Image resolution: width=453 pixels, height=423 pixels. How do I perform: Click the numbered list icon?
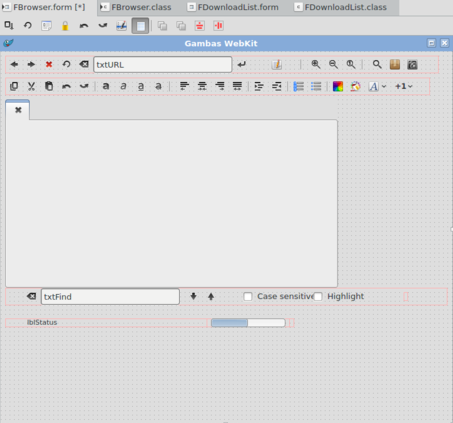click(298, 86)
